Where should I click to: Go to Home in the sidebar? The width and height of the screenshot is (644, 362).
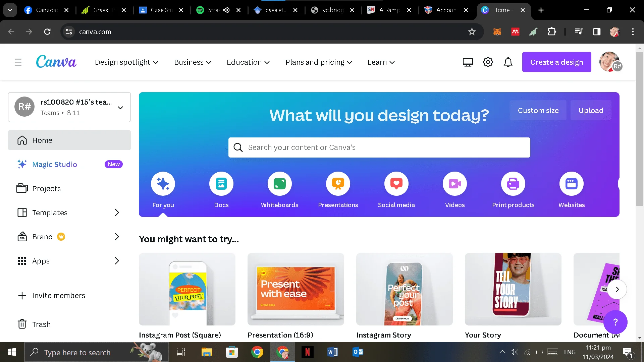[69, 140]
